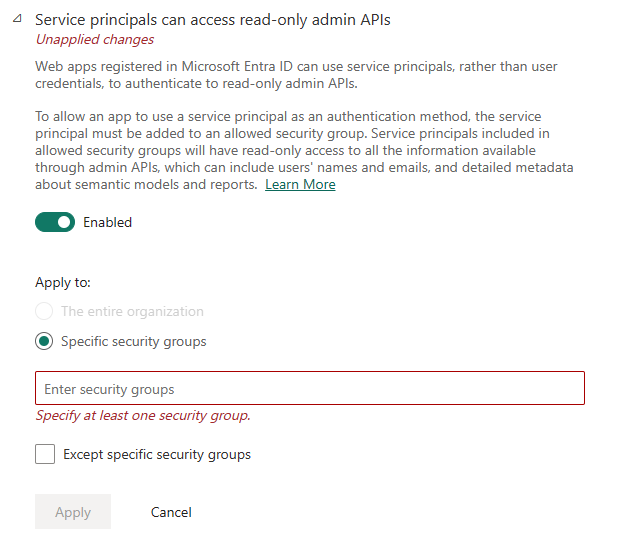
Task: Click the 'Specify at least one security group' error
Action: (x=143, y=415)
